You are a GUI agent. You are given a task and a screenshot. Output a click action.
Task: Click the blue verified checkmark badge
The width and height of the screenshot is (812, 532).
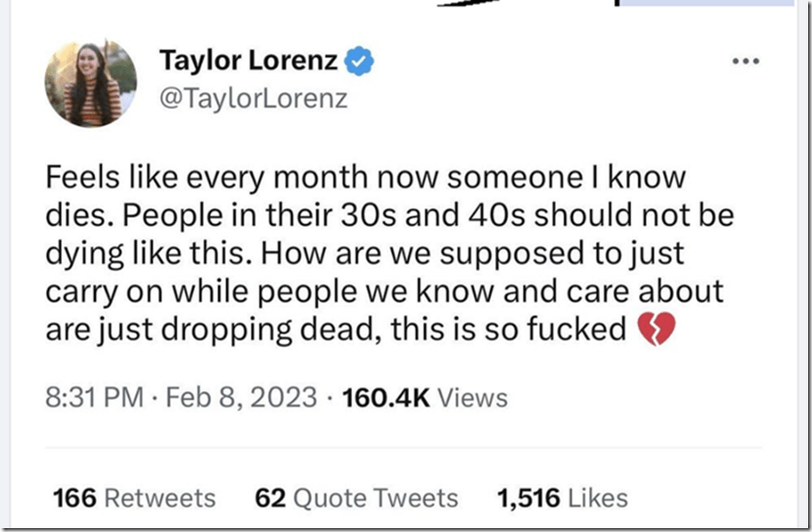point(362,62)
